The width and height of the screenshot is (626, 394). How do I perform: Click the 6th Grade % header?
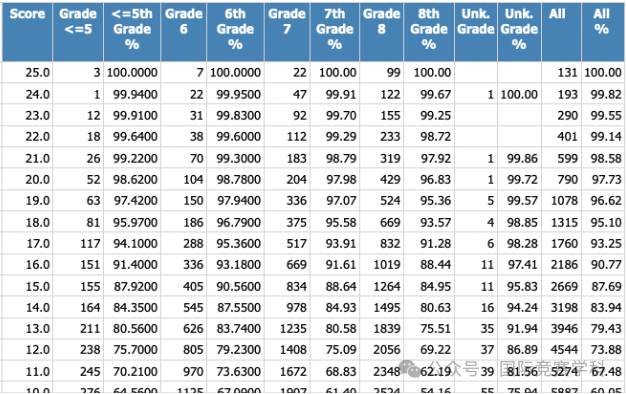pyautogui.click(x=235, y=32)
